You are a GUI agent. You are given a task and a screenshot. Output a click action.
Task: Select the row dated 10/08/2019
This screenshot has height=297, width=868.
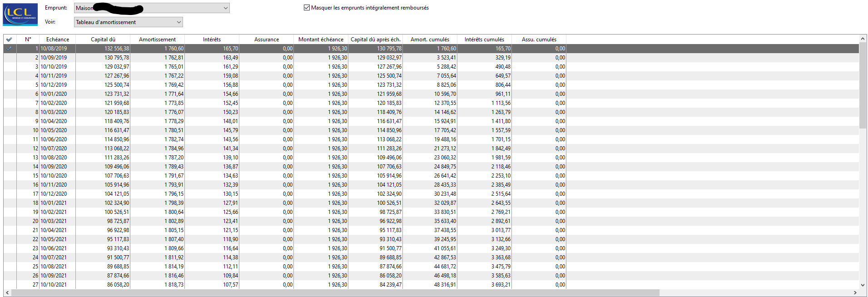(x=431, y=49)
